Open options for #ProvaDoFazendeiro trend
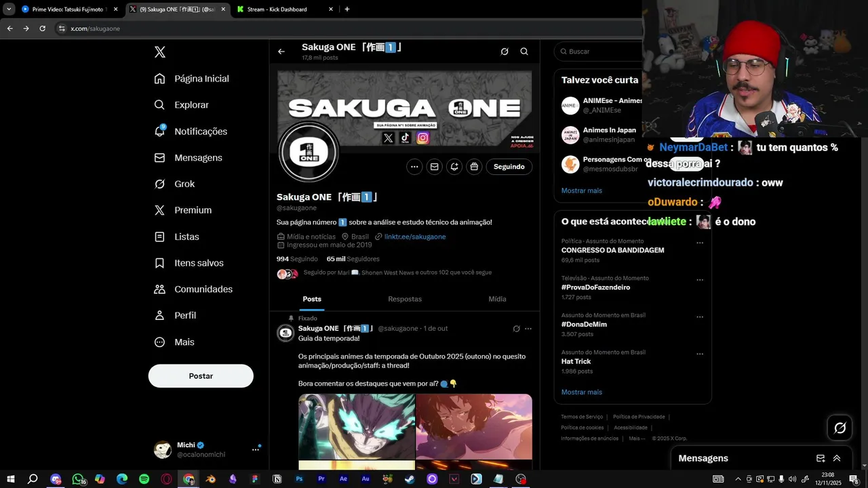This screenshot has height=488, width=868. click(x=700, y=280)
